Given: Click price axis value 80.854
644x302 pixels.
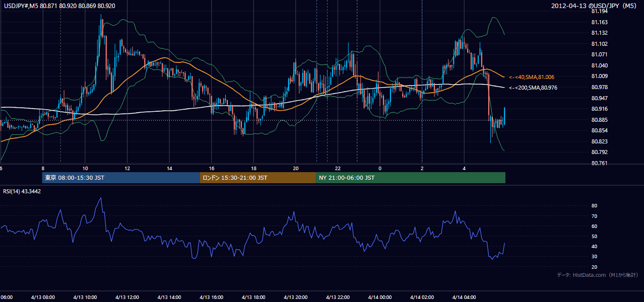Looking at the screenshot, I should coord(600,130).
